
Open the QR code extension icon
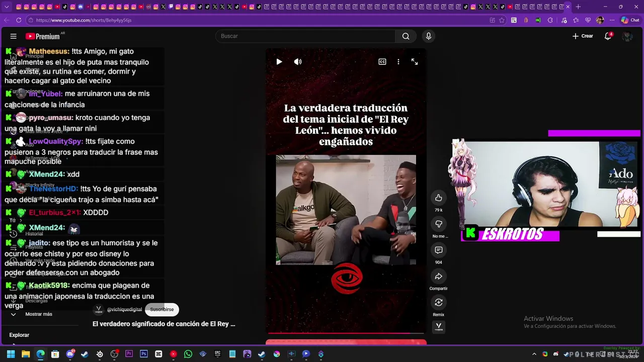(514, 20)
